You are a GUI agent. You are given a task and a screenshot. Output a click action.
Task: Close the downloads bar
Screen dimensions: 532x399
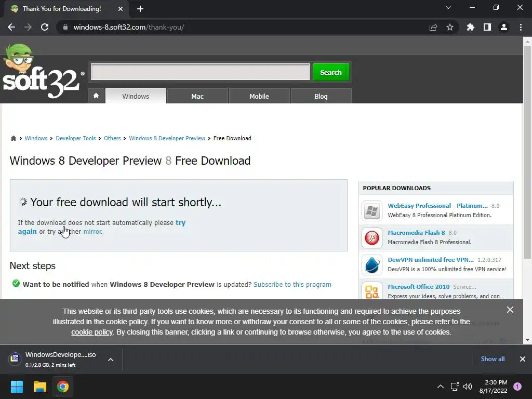point(523,359)
